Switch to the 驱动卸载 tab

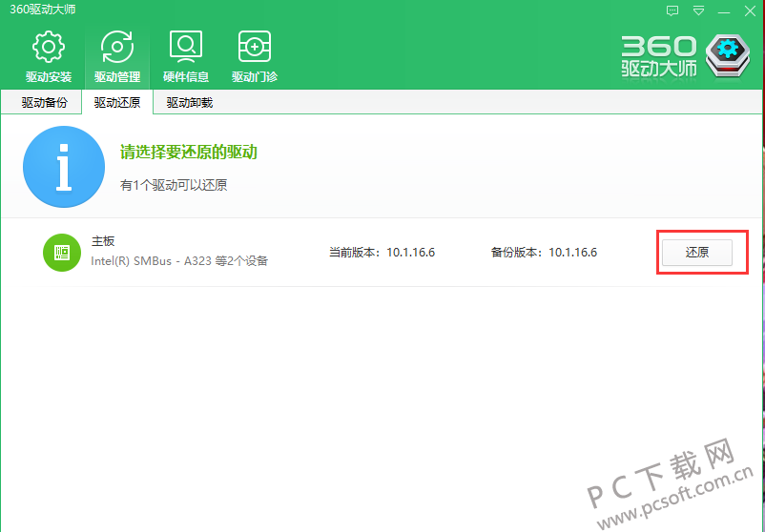tap(189, 103)
